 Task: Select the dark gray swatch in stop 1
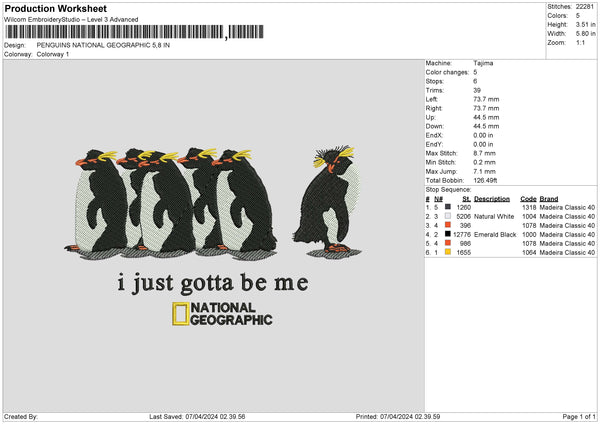[447, 207]
